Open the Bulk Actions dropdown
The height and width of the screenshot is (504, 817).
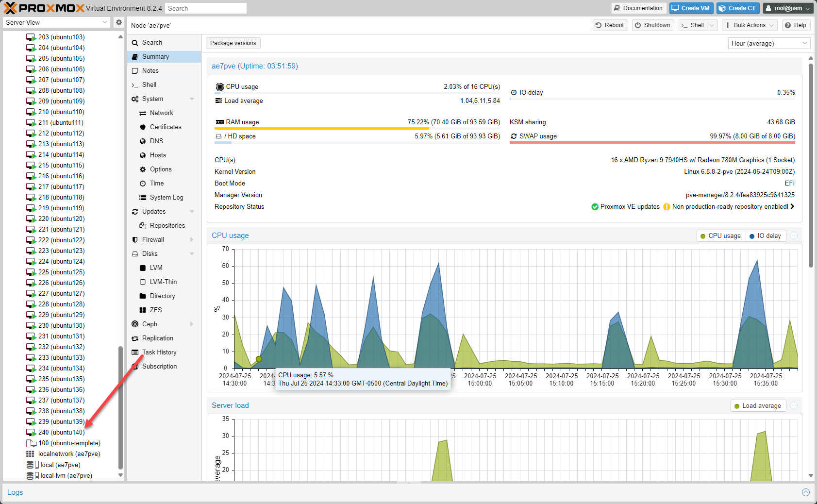coord(750,25)
